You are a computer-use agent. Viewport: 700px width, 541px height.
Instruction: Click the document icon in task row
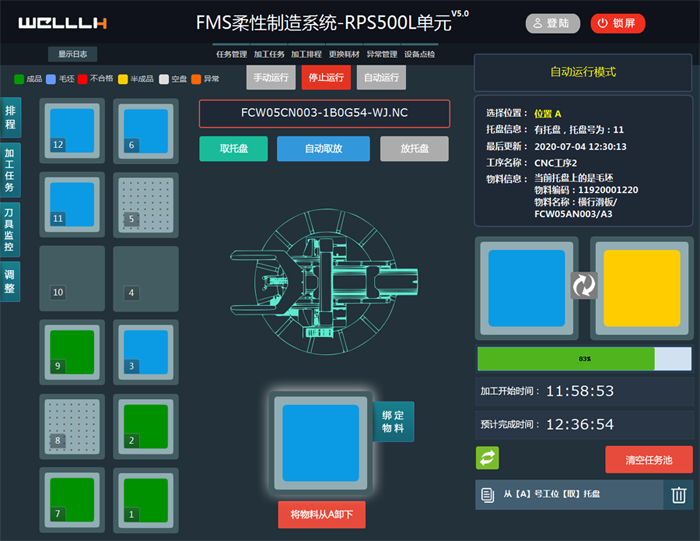pyautogui.click(x=488, y=495)
